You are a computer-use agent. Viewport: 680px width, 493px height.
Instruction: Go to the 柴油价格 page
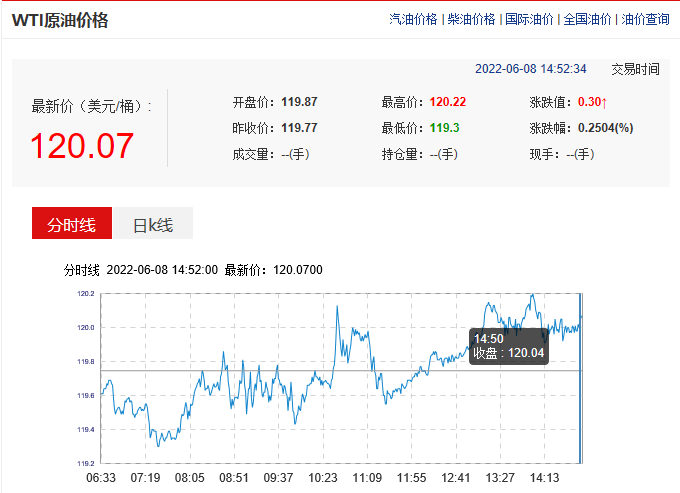point(471,19)
